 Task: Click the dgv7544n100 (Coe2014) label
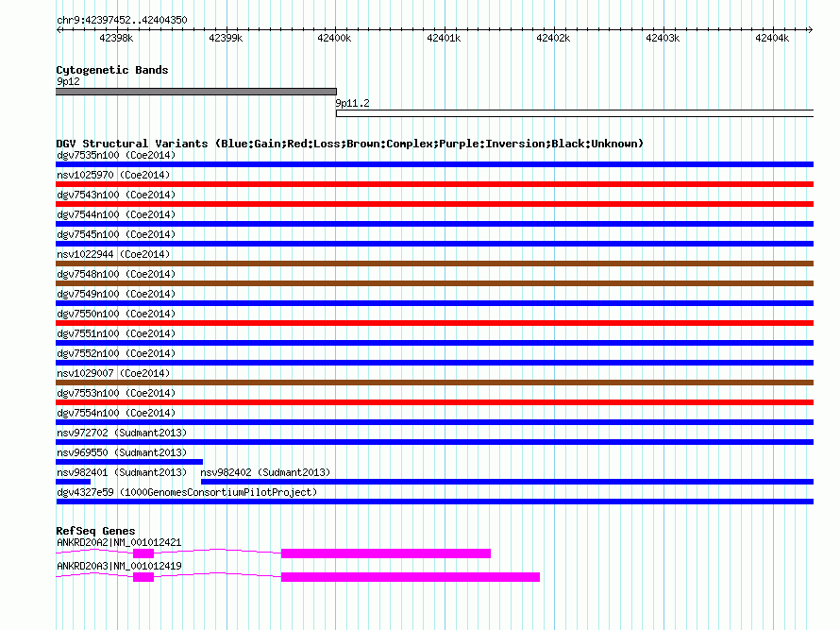pos(116,214)
